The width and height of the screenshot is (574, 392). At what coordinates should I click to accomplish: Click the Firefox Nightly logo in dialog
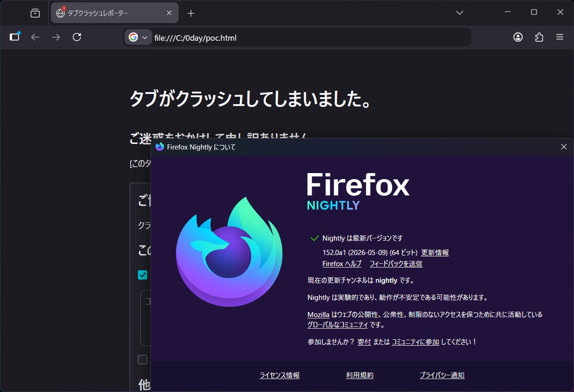[x=229, y=252]
